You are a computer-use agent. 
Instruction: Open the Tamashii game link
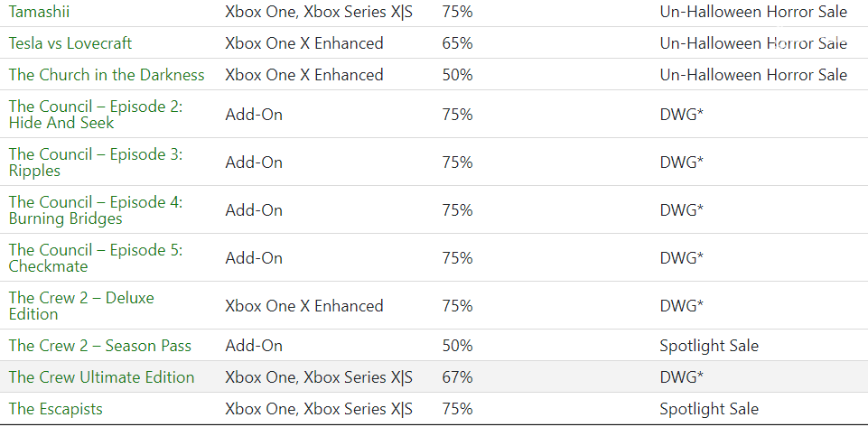pyautogui.click(x=40, y=12)
